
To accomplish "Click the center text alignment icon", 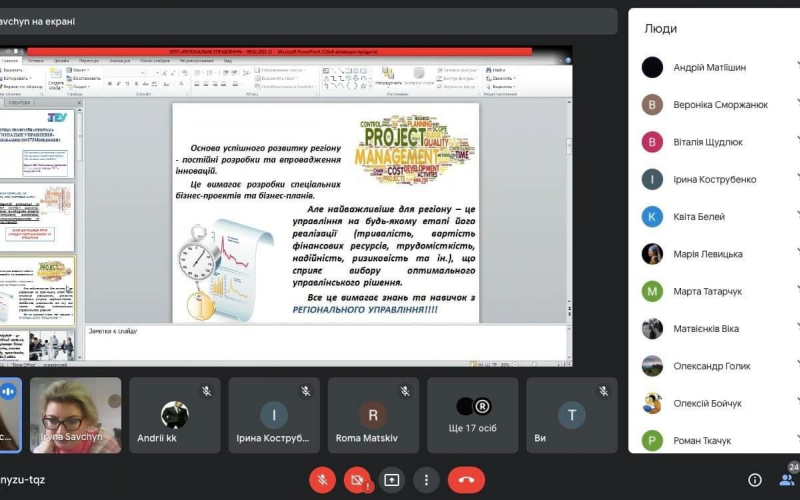I will 206,84.
